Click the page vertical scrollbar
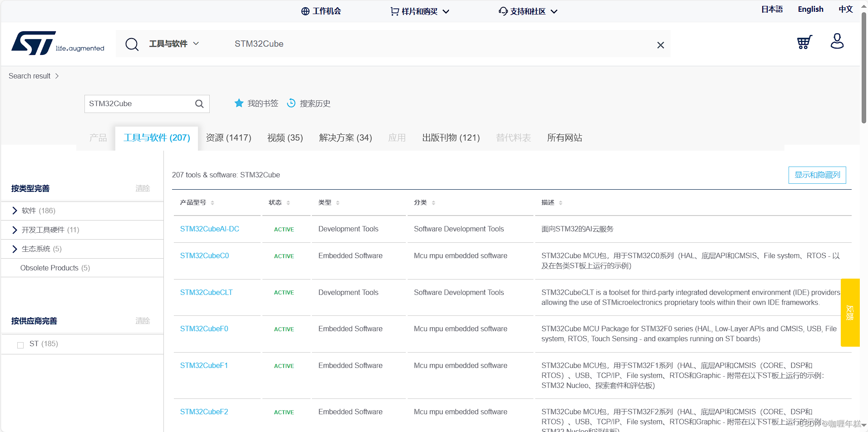 [864, 68]
